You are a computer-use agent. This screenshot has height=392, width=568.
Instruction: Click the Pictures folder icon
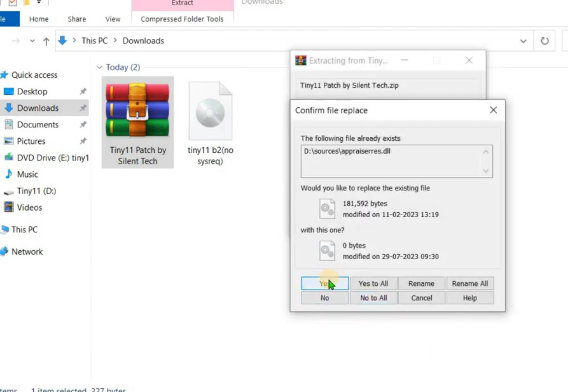pyautogui.click(x=9, y=141)
